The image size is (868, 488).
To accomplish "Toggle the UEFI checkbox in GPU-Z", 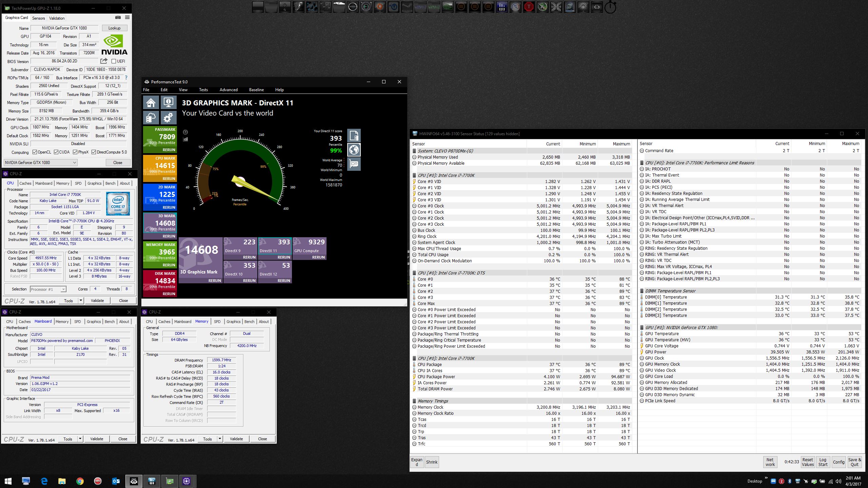I will click(114, 61).
